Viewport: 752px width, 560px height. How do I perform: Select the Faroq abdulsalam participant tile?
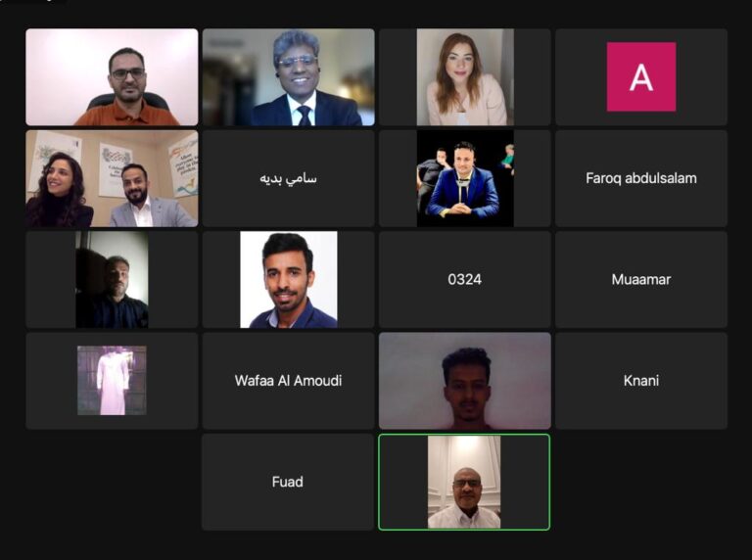click(641, 178)
